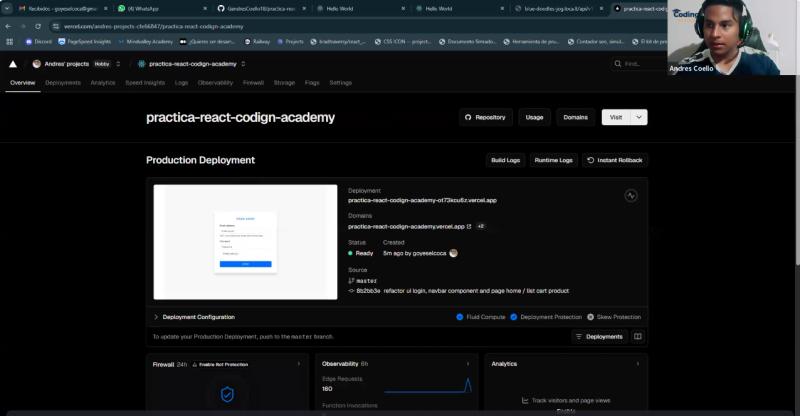Open the Firewall tab
Screen dimensions: 800x416
[x=253, y=83]
